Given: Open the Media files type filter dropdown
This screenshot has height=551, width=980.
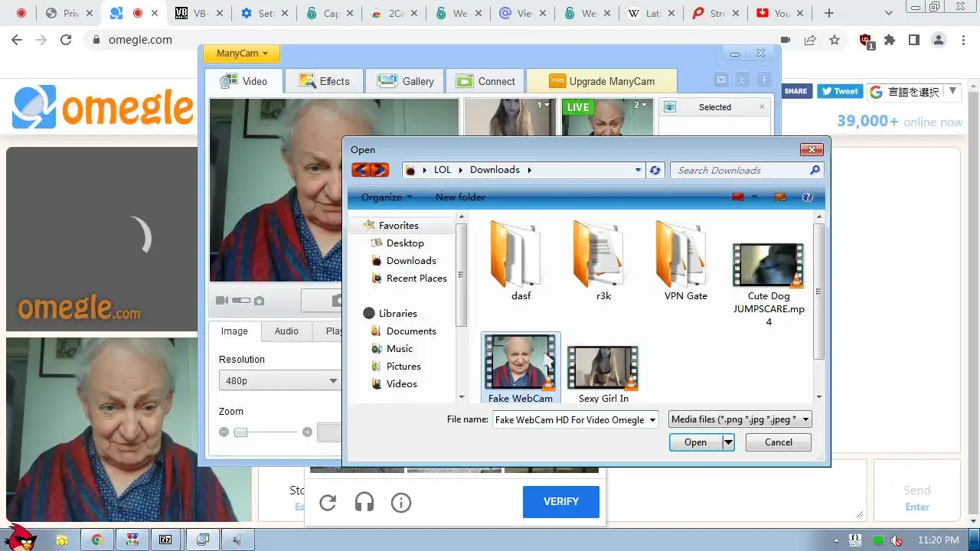Looking at the screenshot, I should 740,419.
